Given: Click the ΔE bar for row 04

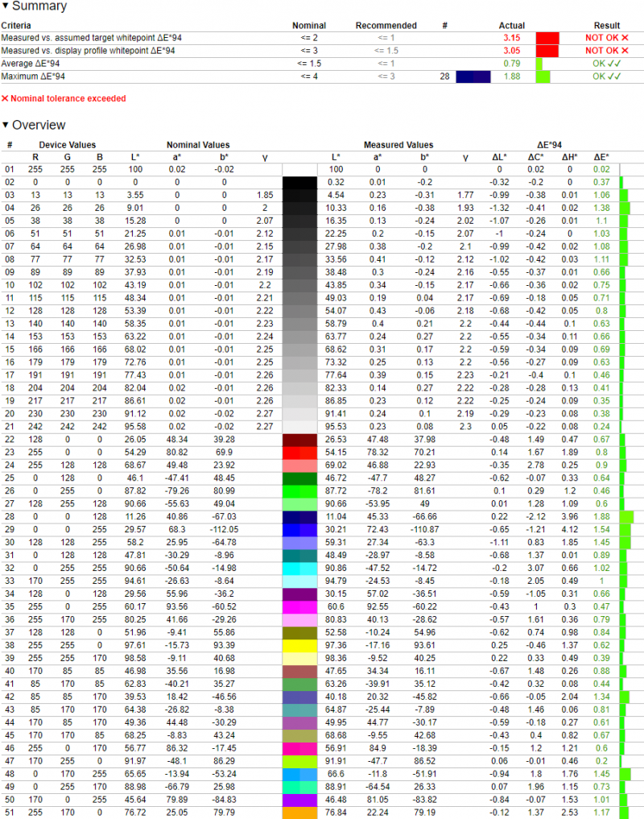Looking at the screenshot, I should coord(625,208).
